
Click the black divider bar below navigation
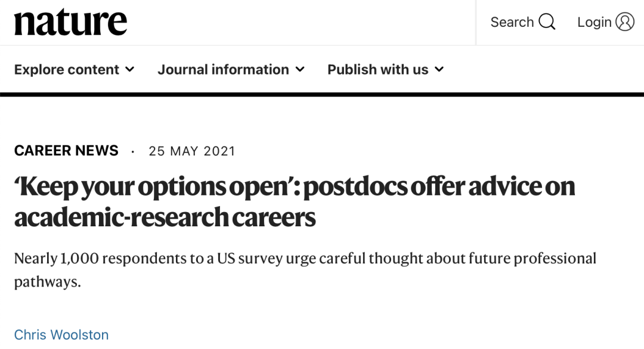click(x=322, y=95)
